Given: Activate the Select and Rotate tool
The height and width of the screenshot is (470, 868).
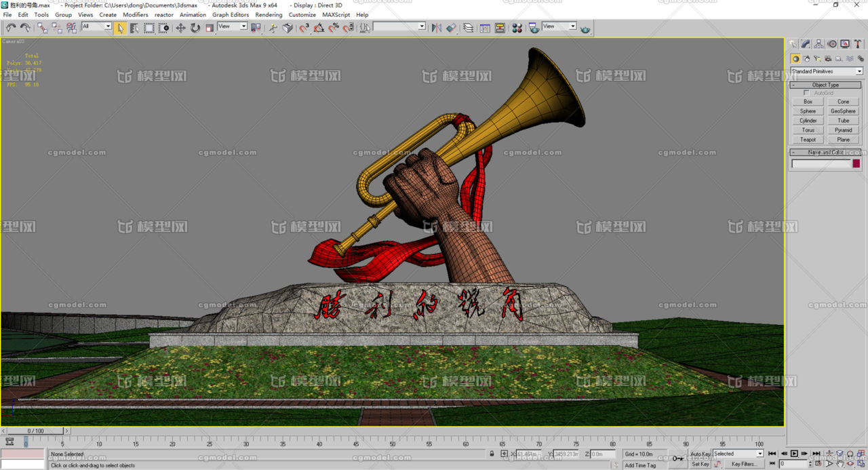Looking at the screenshot, I should (x=195, y=28).
